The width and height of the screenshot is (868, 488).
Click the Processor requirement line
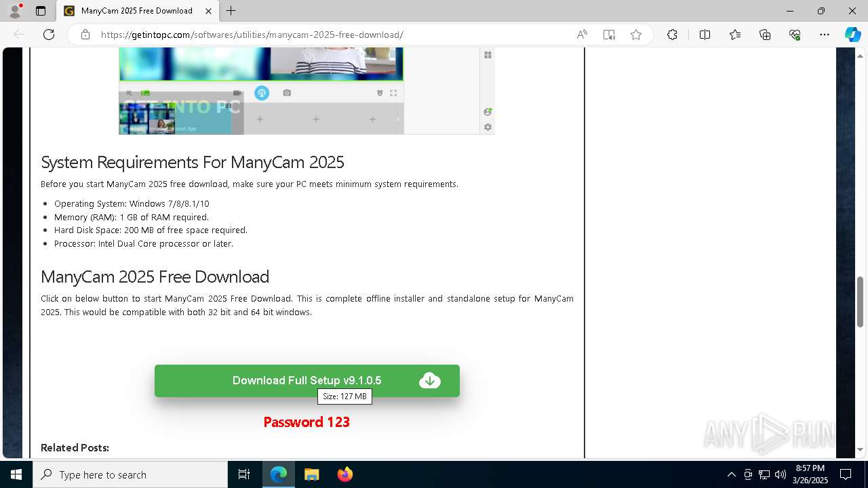click(144, 244)
